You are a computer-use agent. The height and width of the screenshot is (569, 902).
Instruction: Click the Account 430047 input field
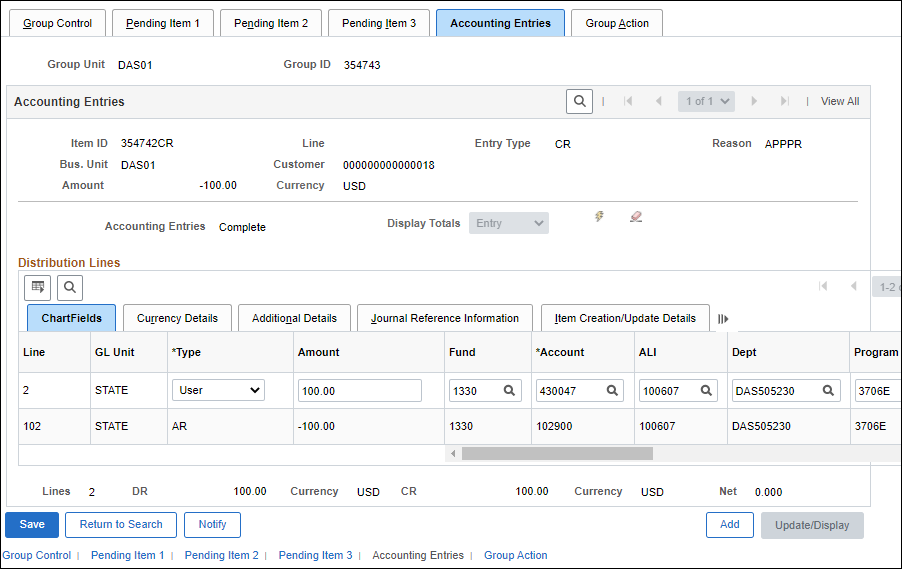tap(580, 391)
